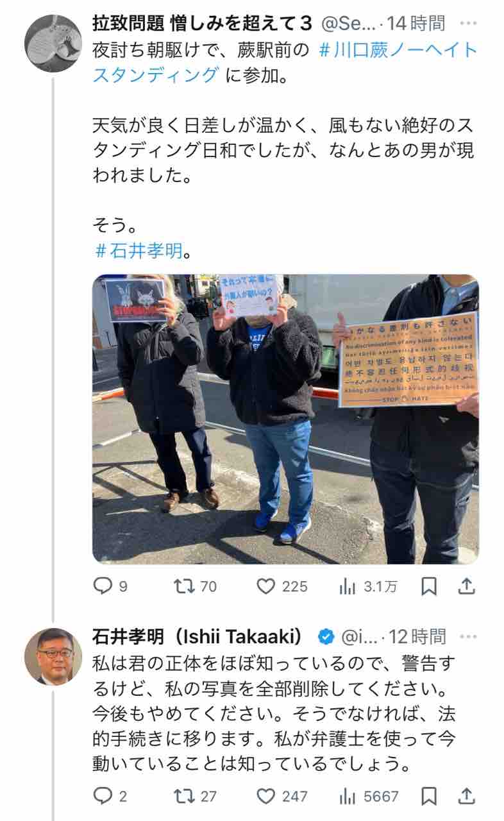The image size is (504, 821).
Task: Reply to Ishii Takaaki's tweet
Action: (110, 796)
